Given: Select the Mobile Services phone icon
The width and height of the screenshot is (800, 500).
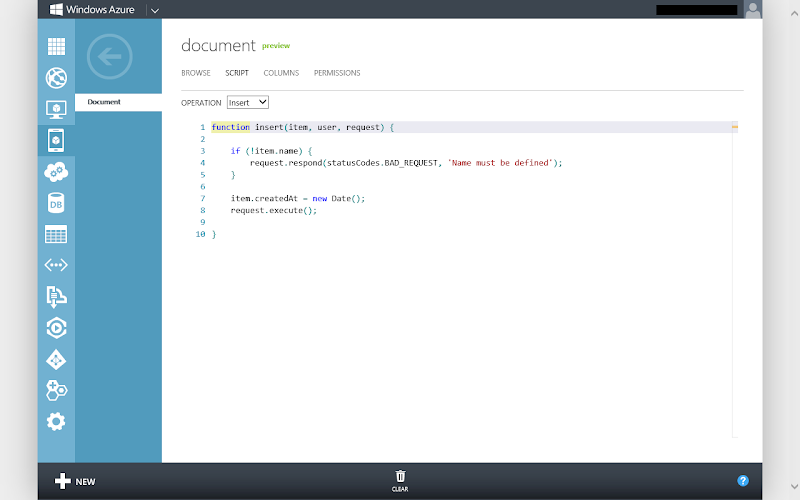Looking at the screenshot, I should 56,140.
